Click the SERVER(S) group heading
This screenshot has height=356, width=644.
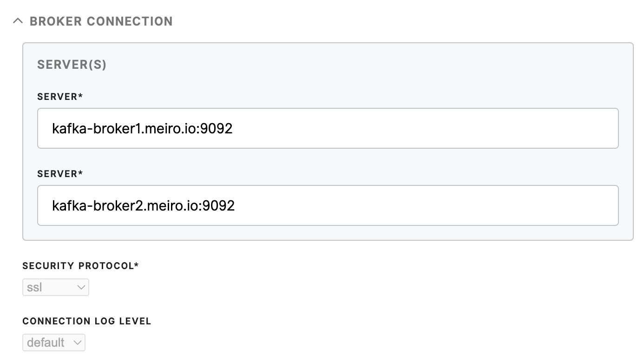[72, 65]
